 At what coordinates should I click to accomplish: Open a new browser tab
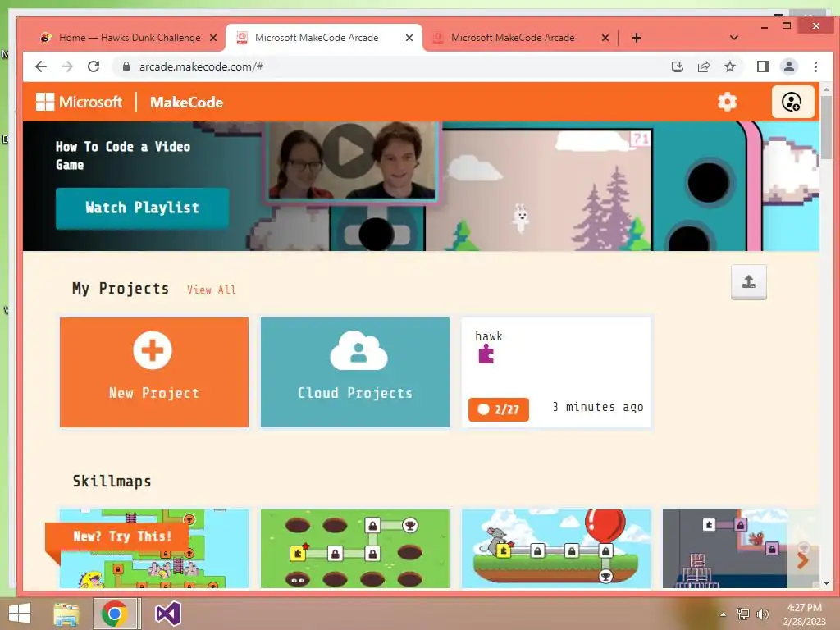coord(637,38)
